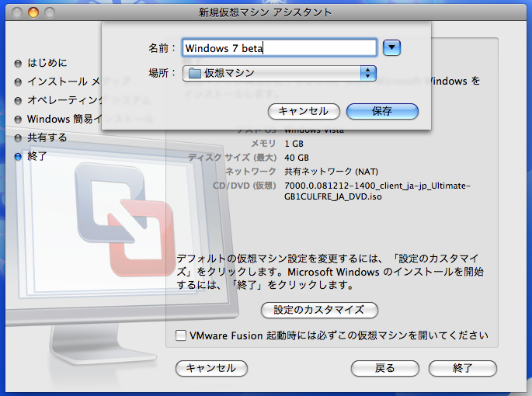The width and height of the screenshot is (532, 396).
Task: Click the Name field containing Windows 7 beta
Action: click(x=280, y=48)
